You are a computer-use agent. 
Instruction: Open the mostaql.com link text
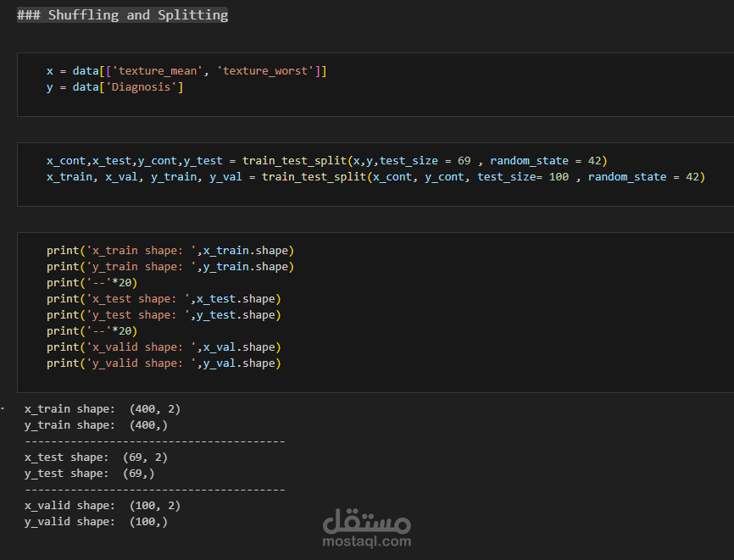[367, 541]
